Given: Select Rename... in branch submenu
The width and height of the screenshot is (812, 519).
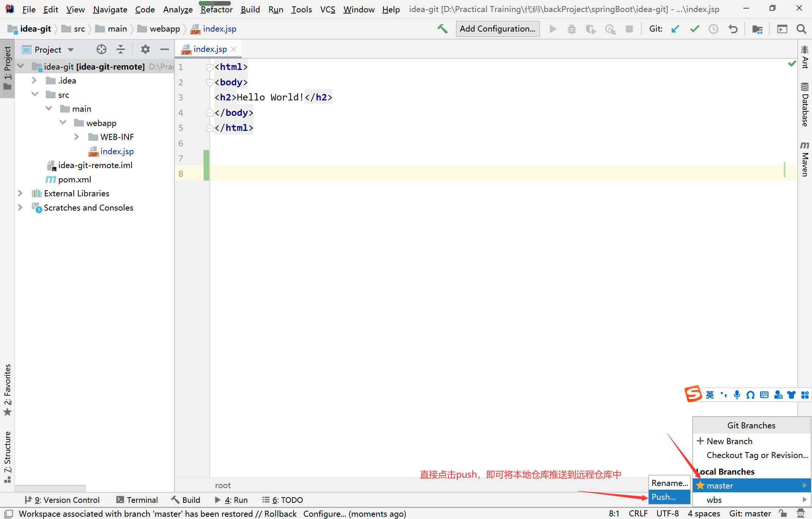Looking at the screenshot, I should [669, 483].
